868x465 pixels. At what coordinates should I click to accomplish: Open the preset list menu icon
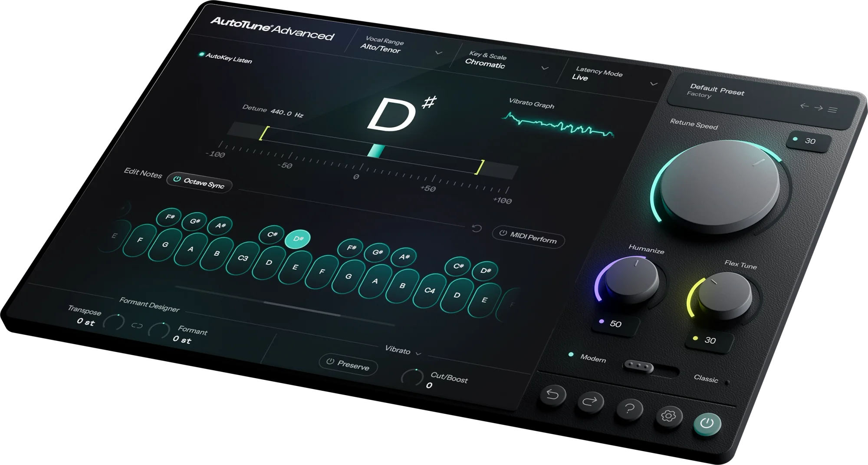[x=832, y=110]
